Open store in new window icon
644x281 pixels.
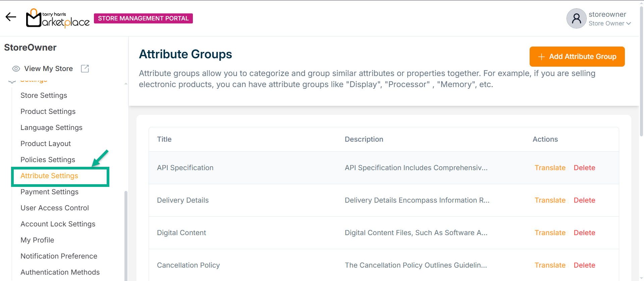click(x=85, y=69)
